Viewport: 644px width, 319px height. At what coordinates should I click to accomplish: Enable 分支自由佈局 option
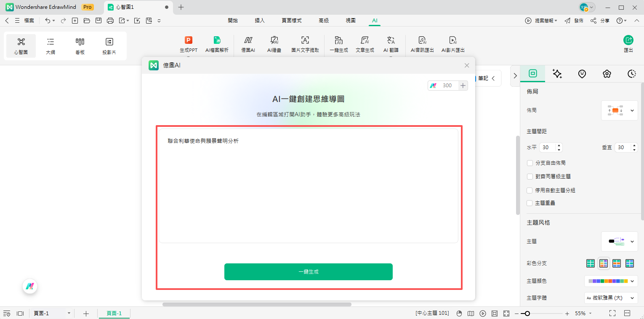(x=530, y=163)
